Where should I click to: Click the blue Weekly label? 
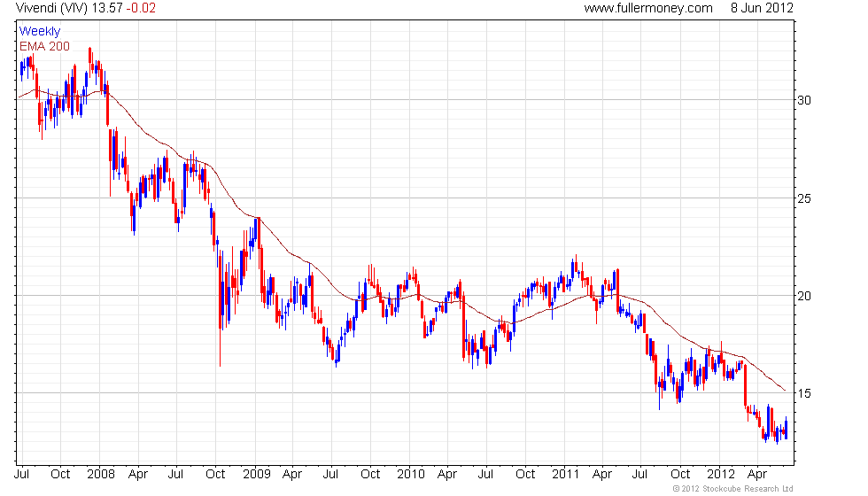39,32
